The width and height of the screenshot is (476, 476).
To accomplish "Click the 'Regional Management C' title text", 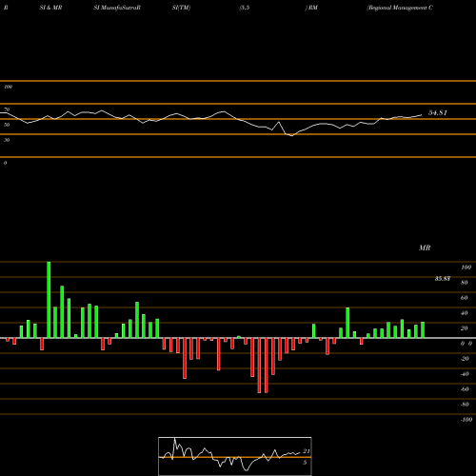I will [400, 8].
